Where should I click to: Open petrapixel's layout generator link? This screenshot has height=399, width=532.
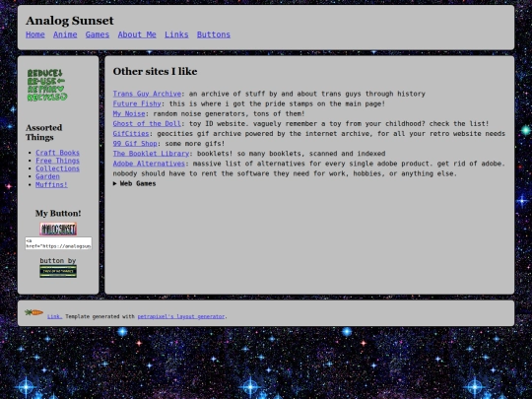click(x=181, y=316)
